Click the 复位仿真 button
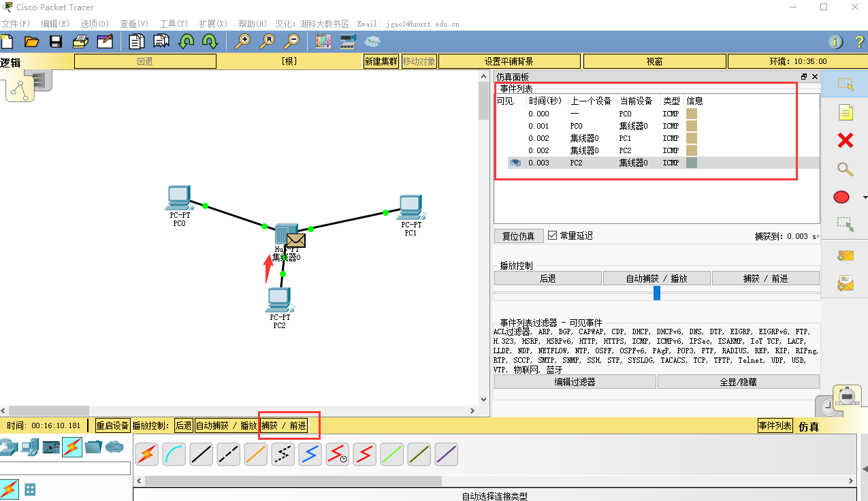This screenshot has width=868, height=501. pyautogui.click(x=518, y=235)
